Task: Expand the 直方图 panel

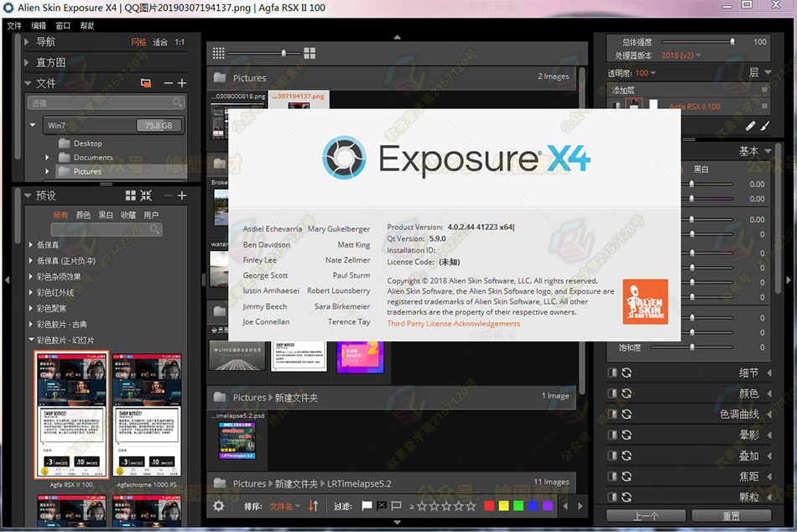Action: (27, 63)
